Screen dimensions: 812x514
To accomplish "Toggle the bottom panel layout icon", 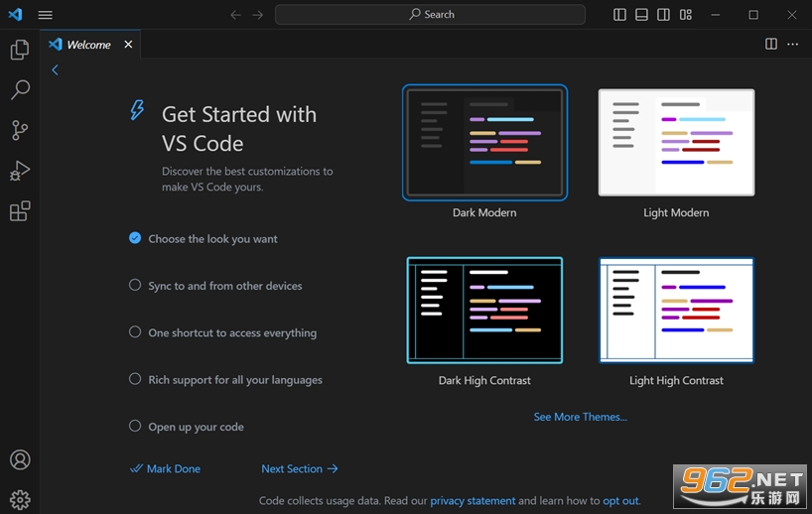I will (x=641, y=15).
